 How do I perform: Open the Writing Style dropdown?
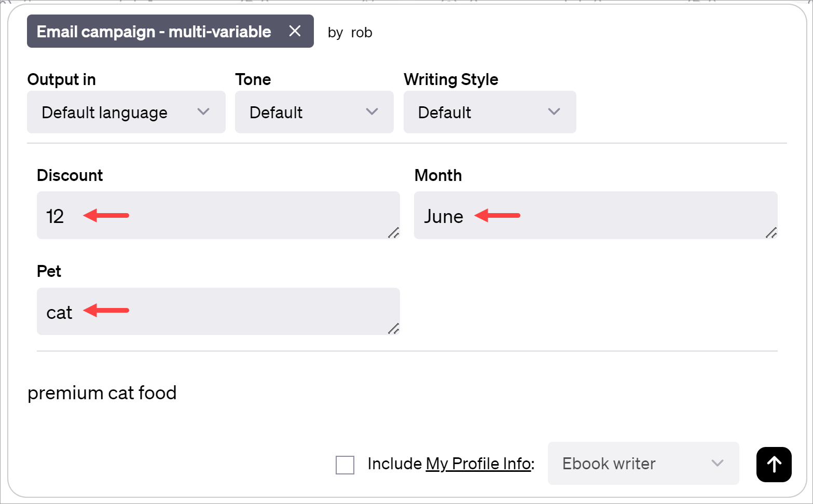click(x=489, y=112)
